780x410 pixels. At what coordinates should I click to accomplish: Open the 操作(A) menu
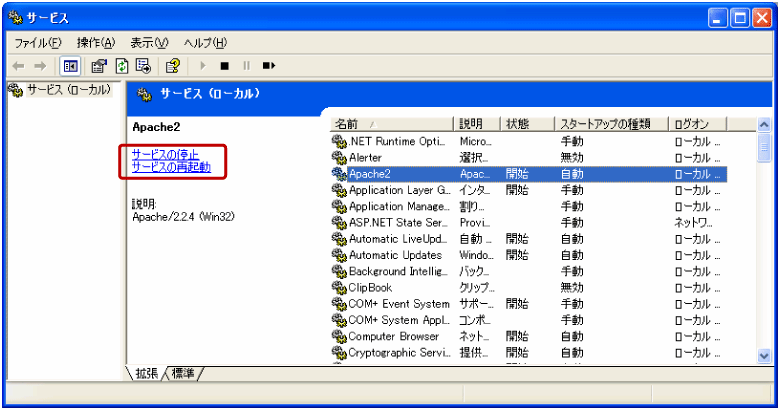pyautogui.click(x=96, y=43)
